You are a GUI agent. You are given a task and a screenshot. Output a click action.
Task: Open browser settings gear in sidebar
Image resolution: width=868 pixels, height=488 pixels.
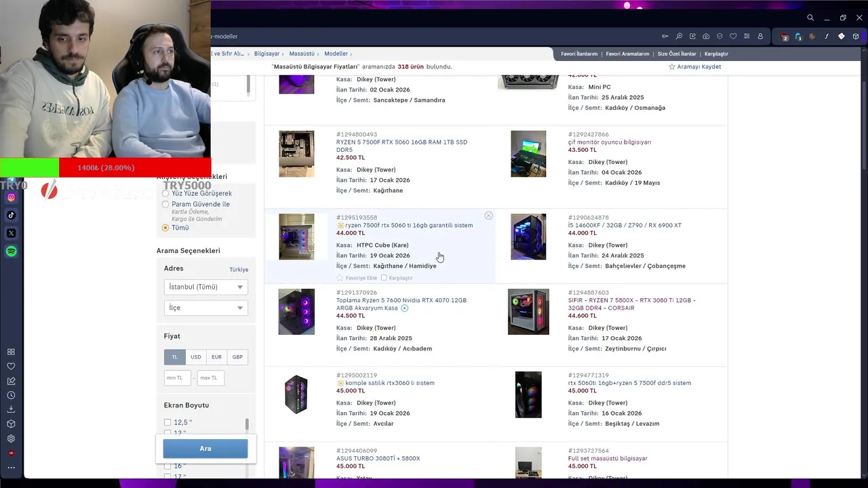point(11,439)
